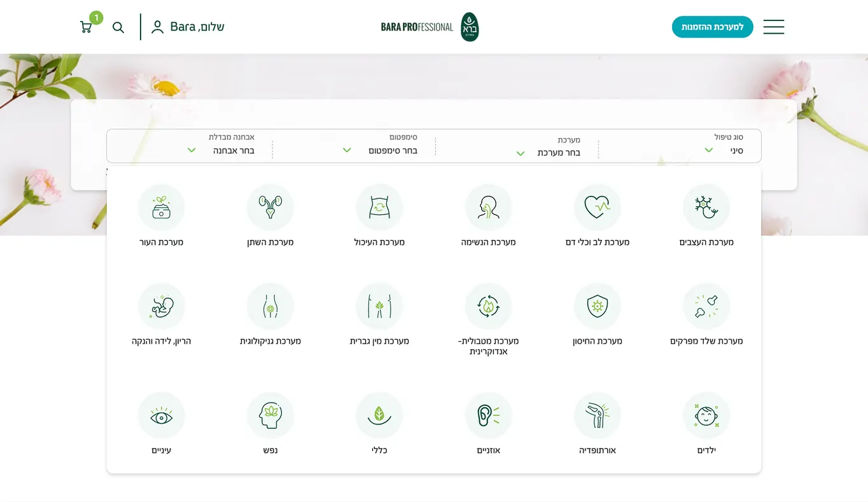Pick the ears icon (אוזניים)
Viewport: 868px width, 502px height.
[x=488, y=415]
